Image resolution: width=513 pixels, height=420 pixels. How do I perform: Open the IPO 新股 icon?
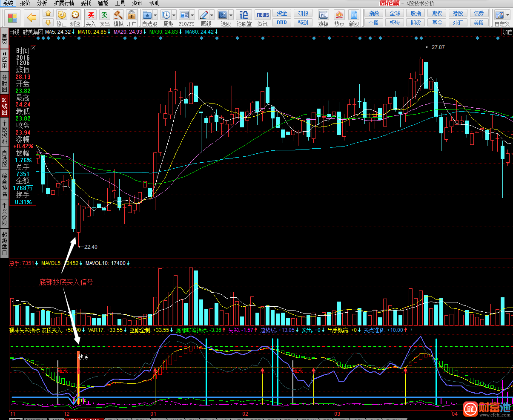(354, 18)
